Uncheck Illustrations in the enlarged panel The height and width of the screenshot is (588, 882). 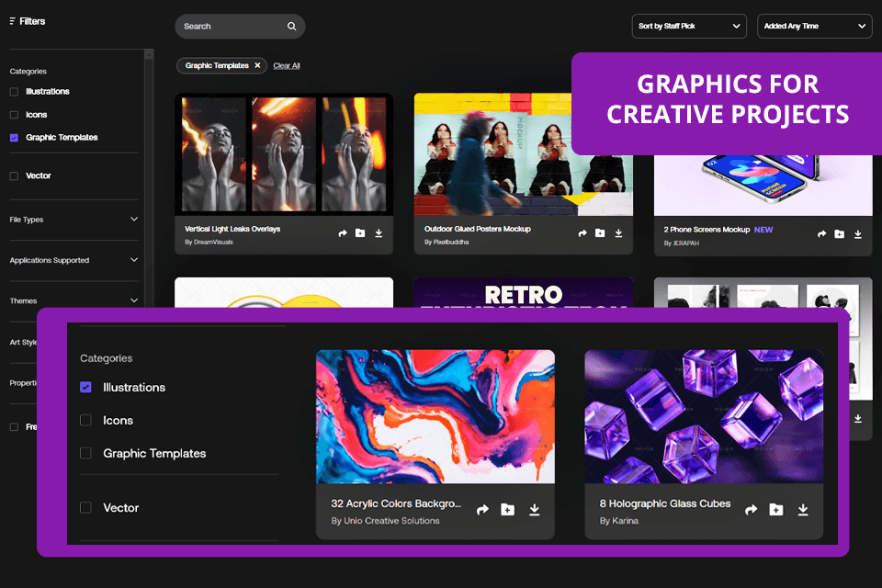(x=85, y=387)
